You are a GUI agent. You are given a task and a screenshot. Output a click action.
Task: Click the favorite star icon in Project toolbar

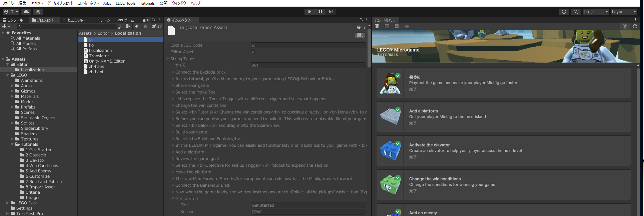pos(145,26)
